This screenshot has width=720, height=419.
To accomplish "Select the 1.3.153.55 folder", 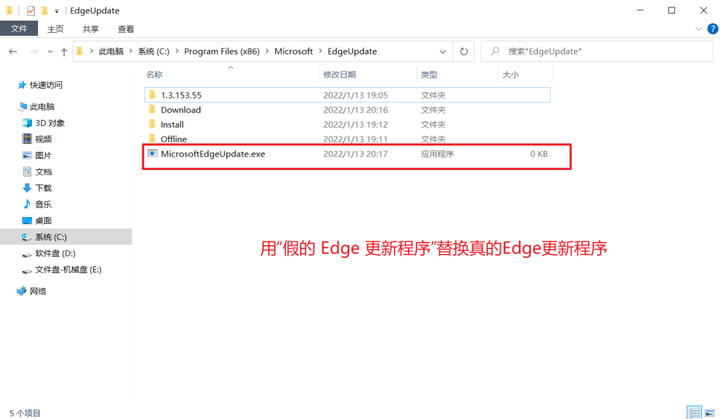I will click(x=347, y=95).
